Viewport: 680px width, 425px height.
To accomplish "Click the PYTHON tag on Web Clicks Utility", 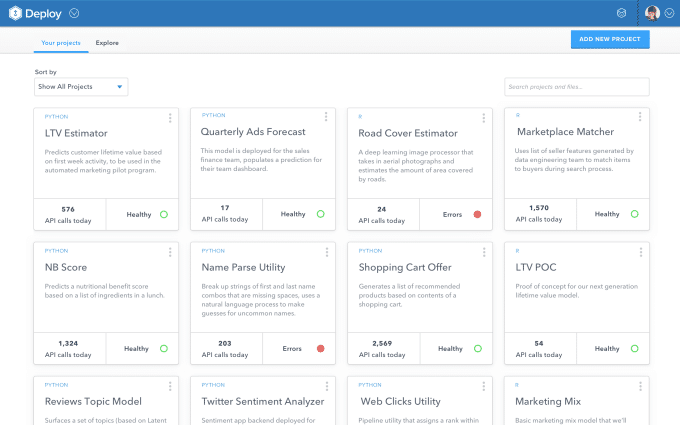I will coord(370,385).
